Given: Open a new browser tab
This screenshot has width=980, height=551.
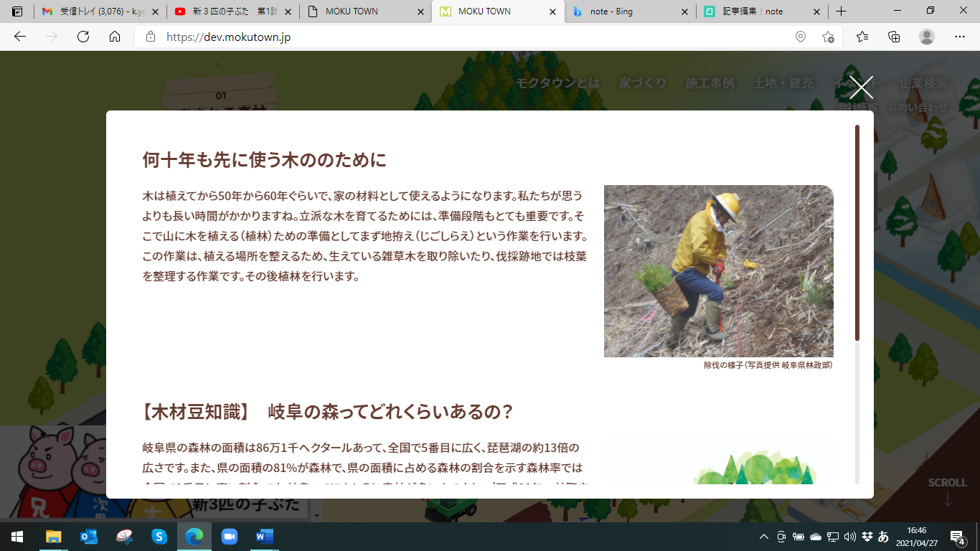Looking at the screenshot, I should [842, 11].
